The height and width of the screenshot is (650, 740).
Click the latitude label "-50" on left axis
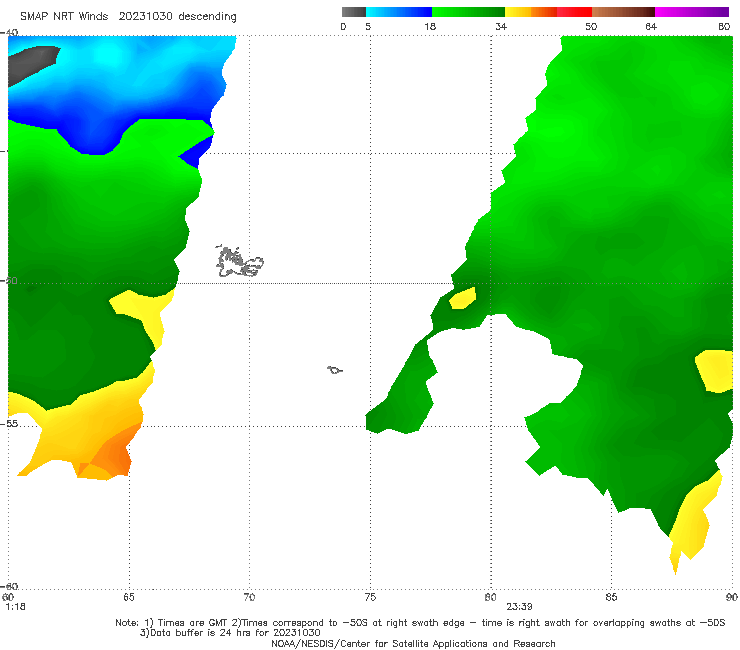point(9,281)
